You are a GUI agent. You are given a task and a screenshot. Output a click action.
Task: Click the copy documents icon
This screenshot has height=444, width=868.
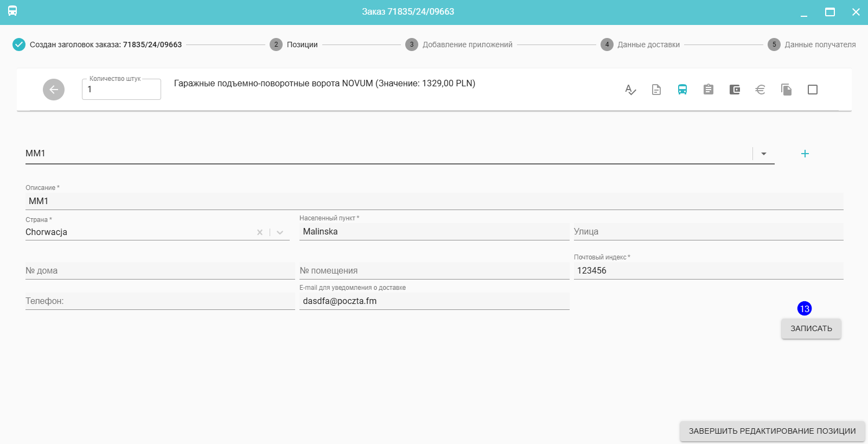786,90
